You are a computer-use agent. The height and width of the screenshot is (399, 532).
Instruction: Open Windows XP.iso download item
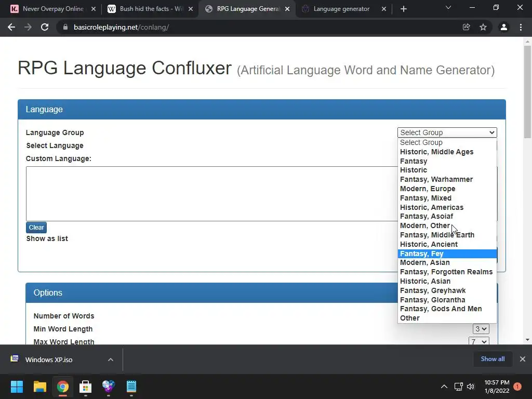[48, 360]
